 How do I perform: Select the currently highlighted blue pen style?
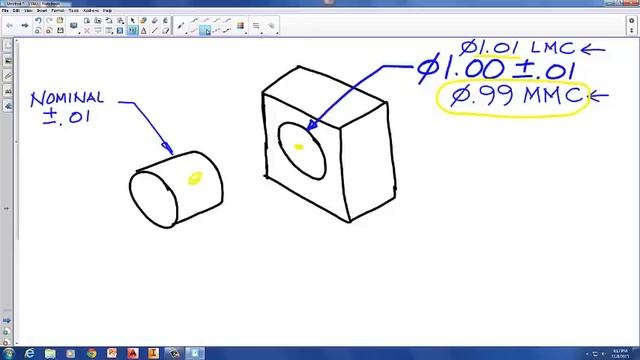(x=205, y=31)
